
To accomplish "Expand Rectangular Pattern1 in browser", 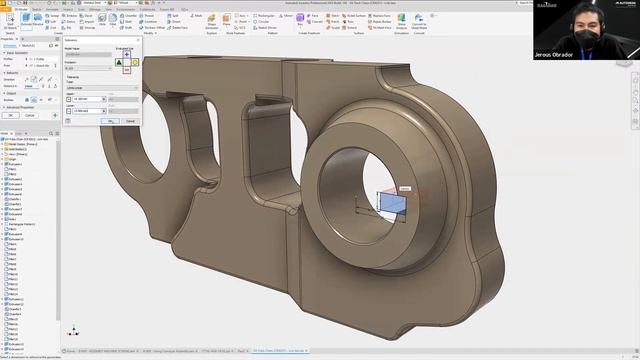I will 2,224.
